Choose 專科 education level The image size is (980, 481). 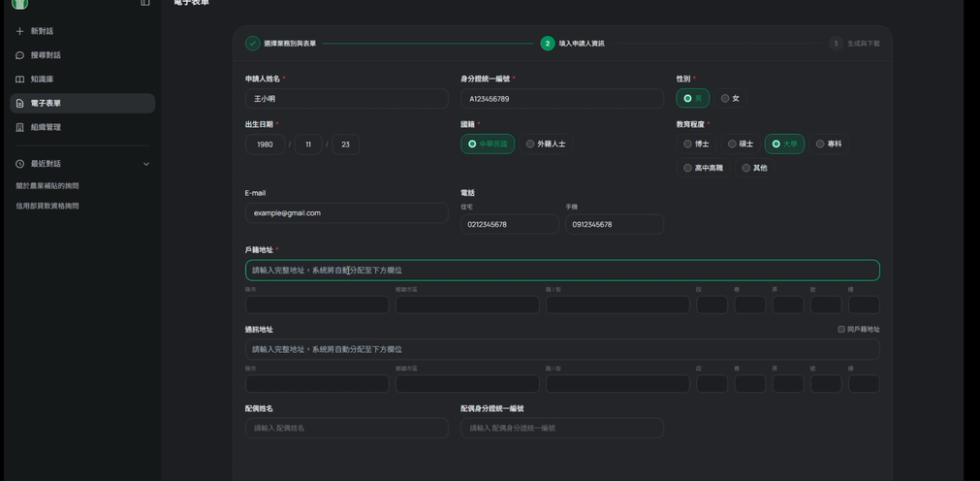(x=829, y=144)
